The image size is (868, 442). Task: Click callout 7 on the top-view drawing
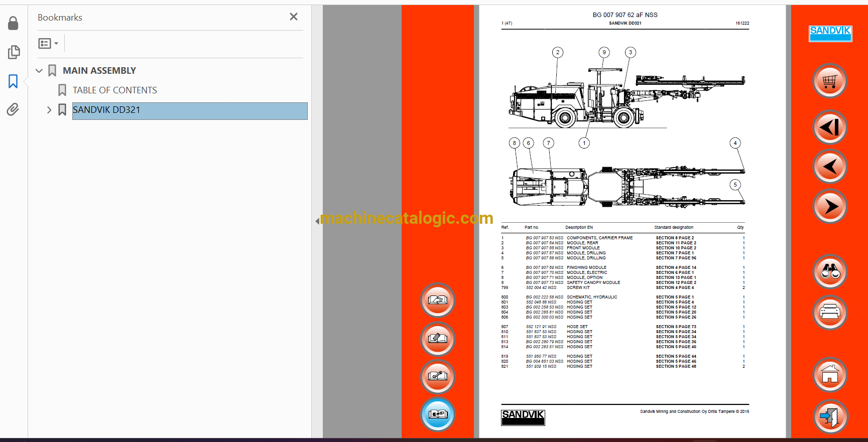549,143
